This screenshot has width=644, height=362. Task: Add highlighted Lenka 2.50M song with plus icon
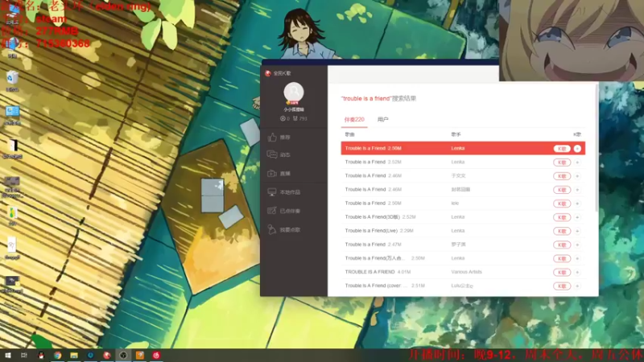[577, 149]
